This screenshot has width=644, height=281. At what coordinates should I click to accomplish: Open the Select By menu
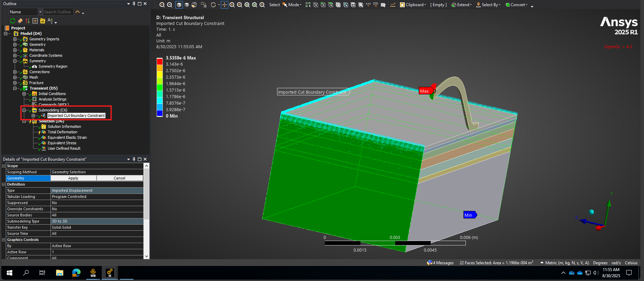click(x=488, y=5)
